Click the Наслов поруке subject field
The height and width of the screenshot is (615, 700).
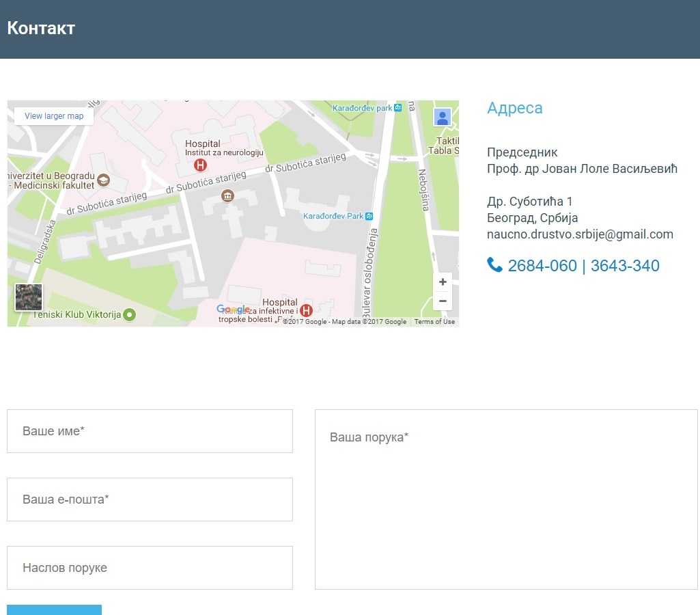(150, 568)
